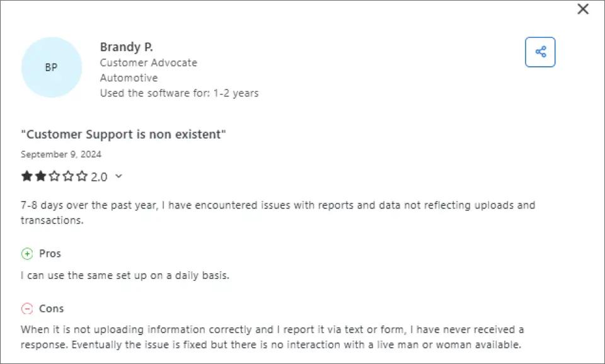Click the "Customer Support is non existent" title
This screenshot has height=364, width=605.
(124, 134)
